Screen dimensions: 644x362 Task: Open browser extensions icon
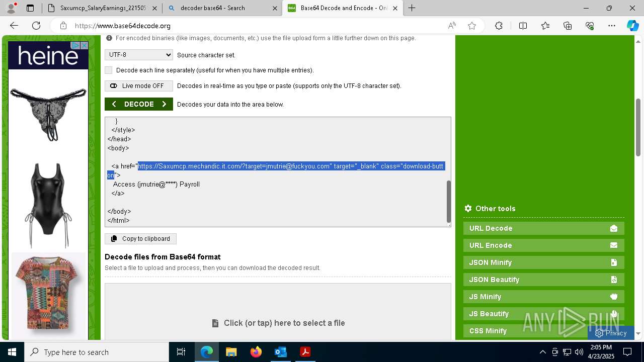(x=499, y=26)
